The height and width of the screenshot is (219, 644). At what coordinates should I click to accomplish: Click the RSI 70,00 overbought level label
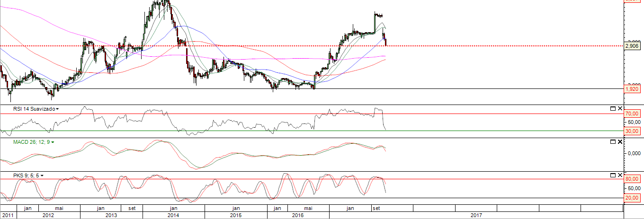click(632, 114)
